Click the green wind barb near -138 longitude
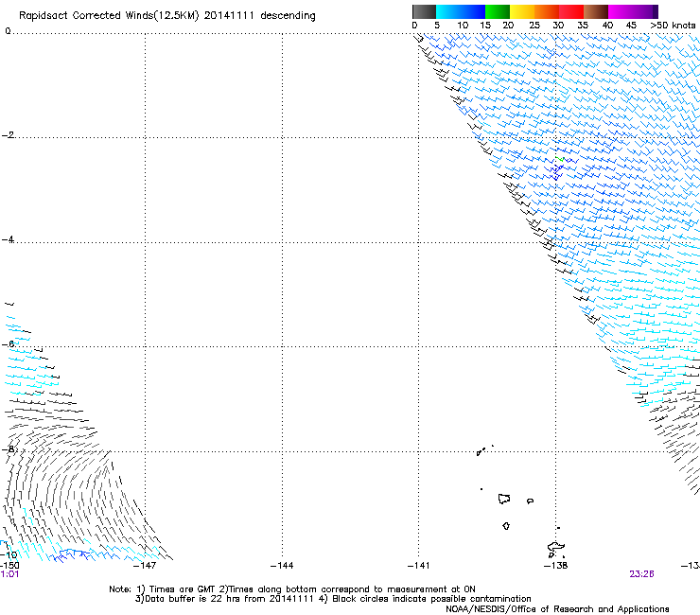700x615 pixels. click(560, 159)
